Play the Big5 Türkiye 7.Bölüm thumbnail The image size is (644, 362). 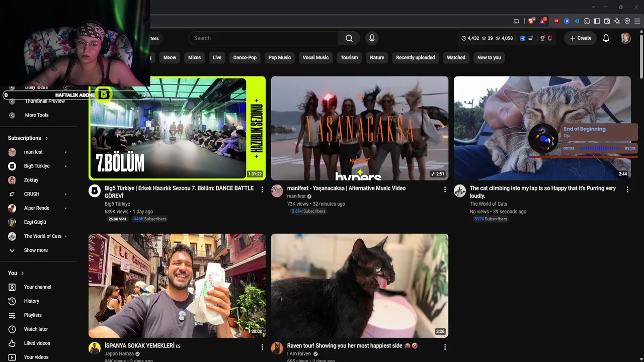point(177,128)
